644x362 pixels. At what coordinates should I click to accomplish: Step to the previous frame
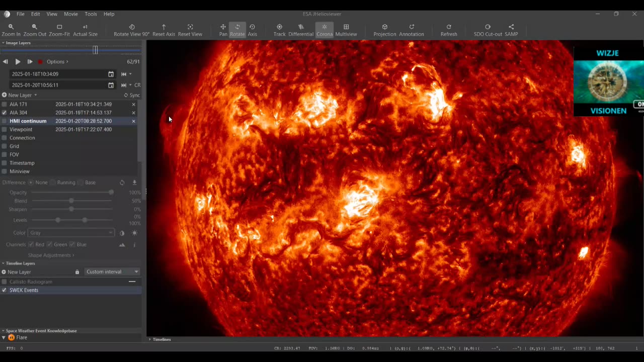(x=5, y=61)
